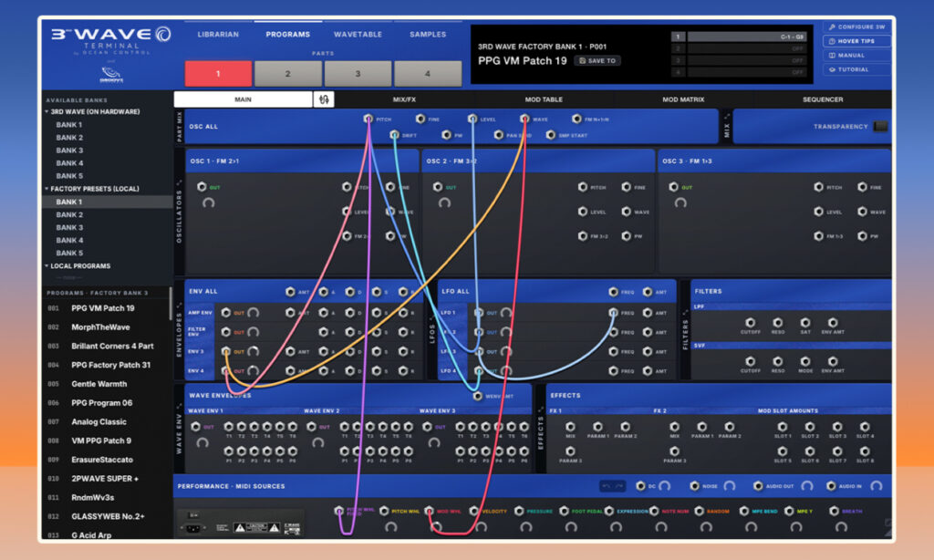Click the OSC ALL Fine jack
This screenshot has height=560, width=934.
420,119
